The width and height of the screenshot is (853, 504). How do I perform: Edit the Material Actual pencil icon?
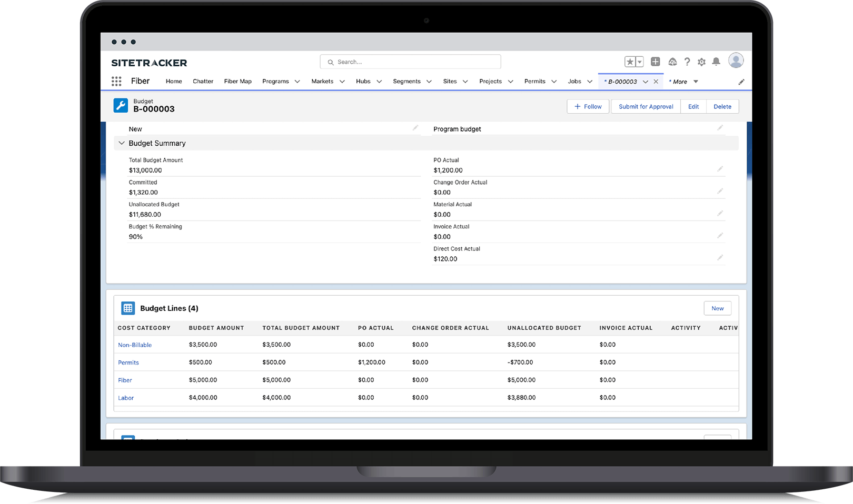pyautogui.click(x=720, y=213)
